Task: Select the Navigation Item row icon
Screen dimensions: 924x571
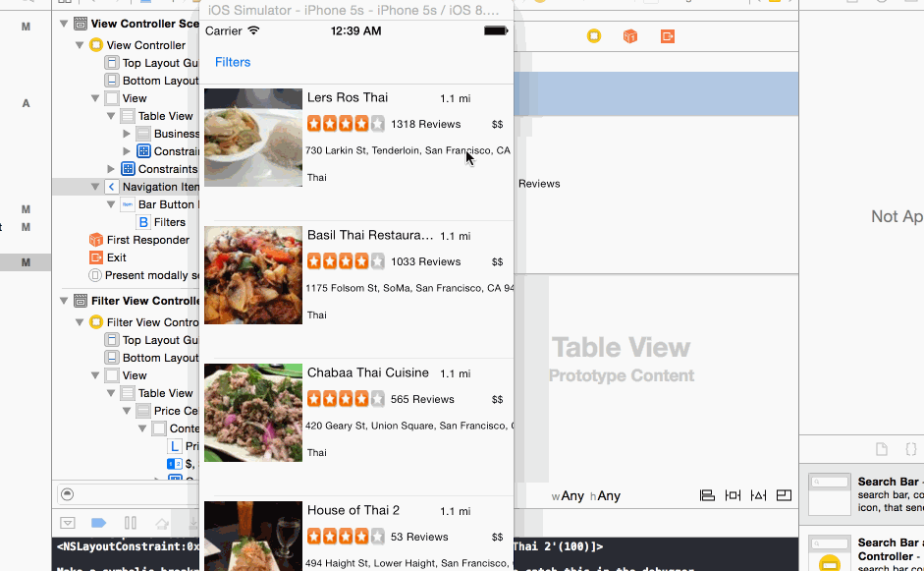Action: 111,187
